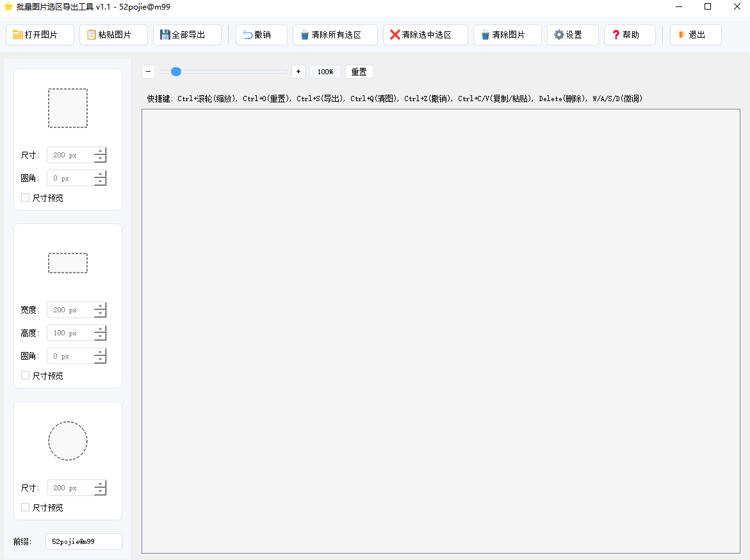Click the 清除图片 trash icon button

(x=507, y=35)
